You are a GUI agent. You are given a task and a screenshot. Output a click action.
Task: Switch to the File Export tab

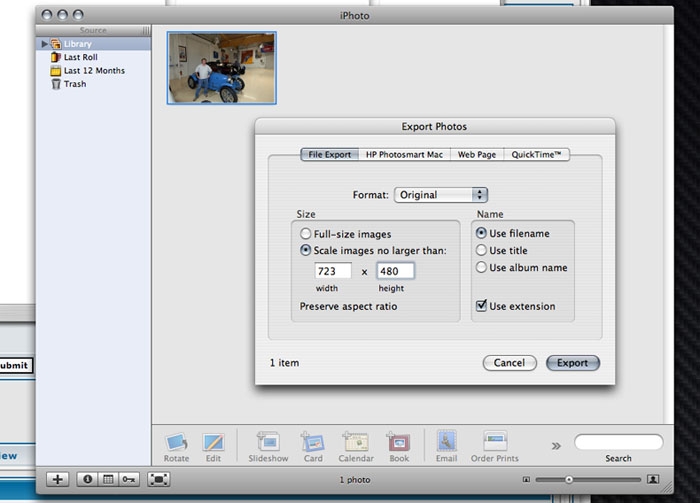[x=329, y=154]
